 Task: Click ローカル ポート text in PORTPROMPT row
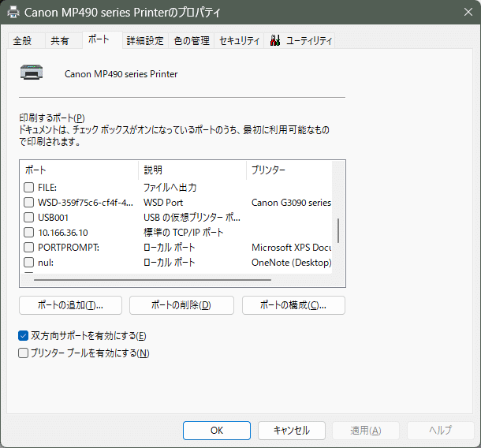click(170, 248)
